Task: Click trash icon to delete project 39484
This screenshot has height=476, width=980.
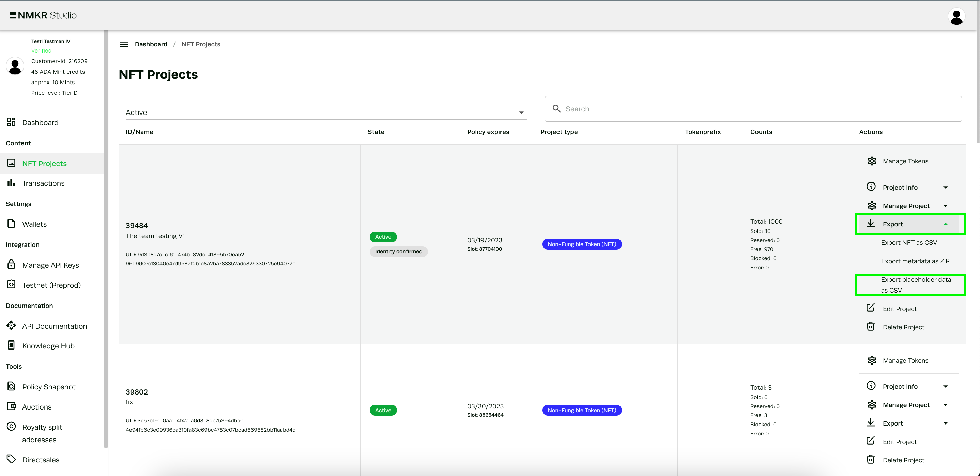Action: click(x=870, y=327)
